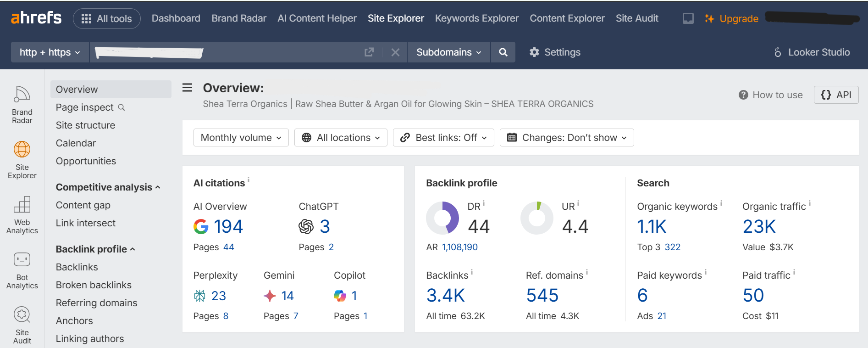Click the Gemini logo icon
Viewport: 868px width, 348px height.
[x=270, y=296]
